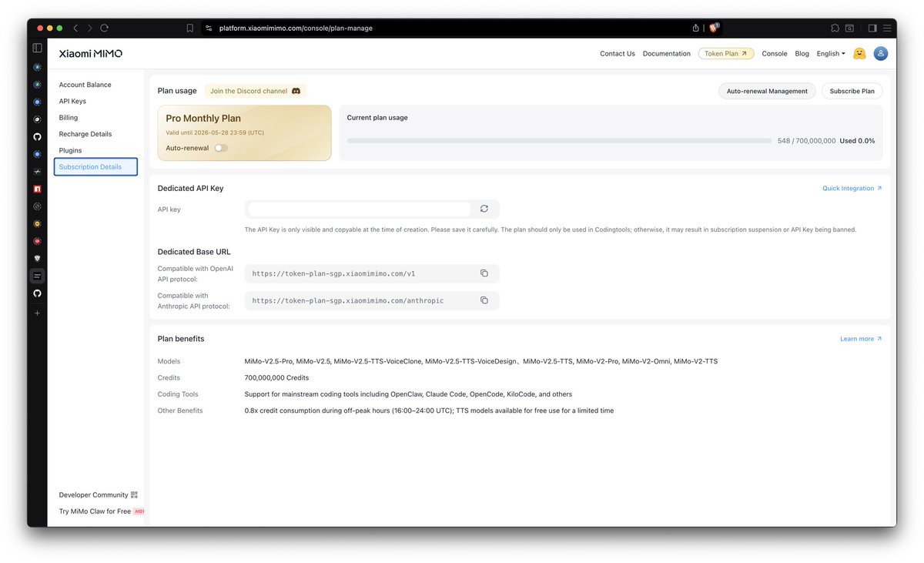Open the Blog link

[802, 54]
